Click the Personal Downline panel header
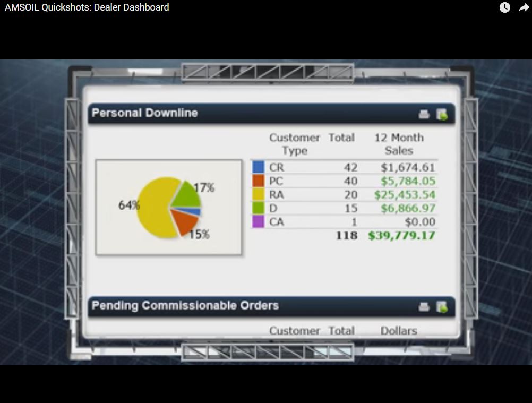 click(271, 113)
